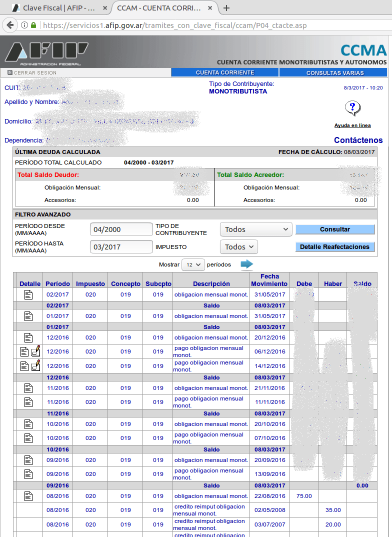Click 35.00 Haber value for 08/2016
Image resolution: width=392 pixels, height=537 pixels.
pos(333,510)
